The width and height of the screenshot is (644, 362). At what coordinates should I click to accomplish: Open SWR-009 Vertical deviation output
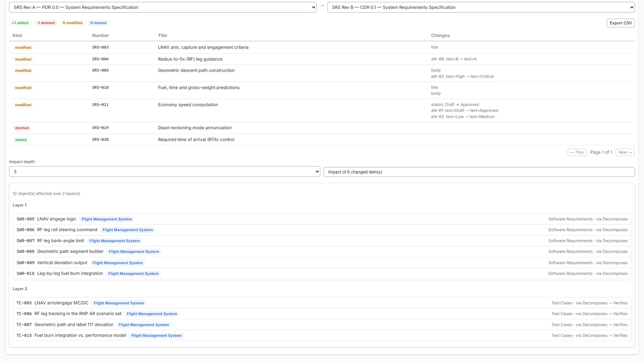coord(322,263)
